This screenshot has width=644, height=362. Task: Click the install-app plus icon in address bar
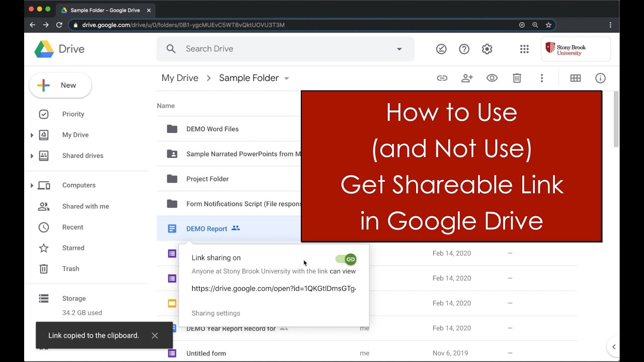point(522,25)
